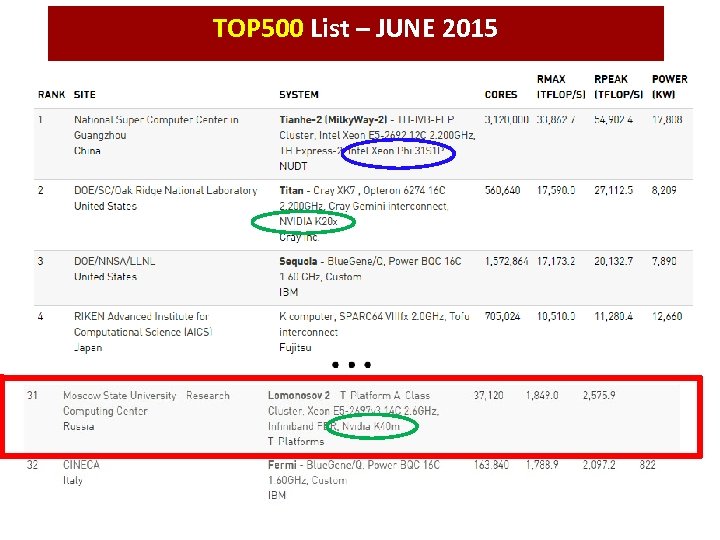Click the TOP500 List – JUNE 2015 title banner

point(355,33)
